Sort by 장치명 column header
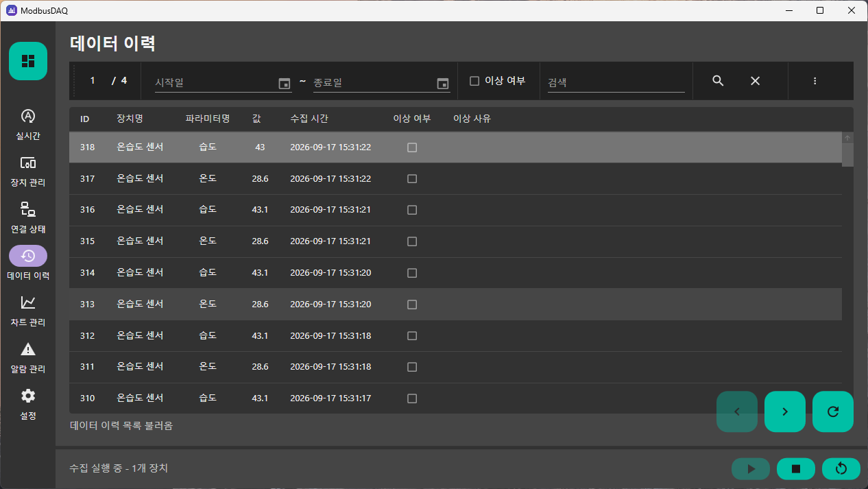 130,119
